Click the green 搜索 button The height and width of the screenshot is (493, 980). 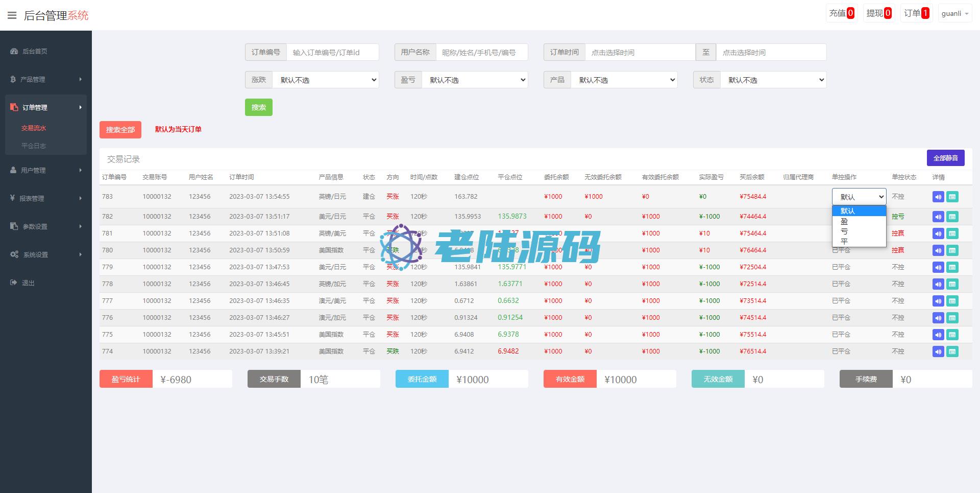[259, 107]
